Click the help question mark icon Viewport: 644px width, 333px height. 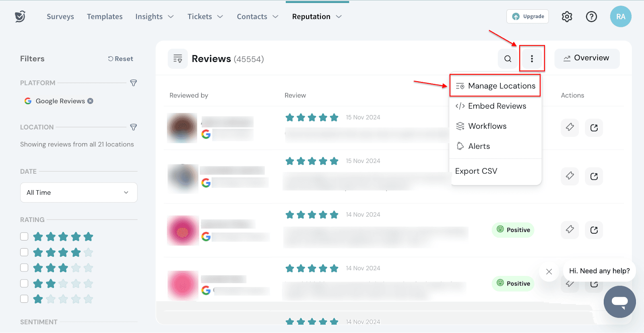click(591, 16)
